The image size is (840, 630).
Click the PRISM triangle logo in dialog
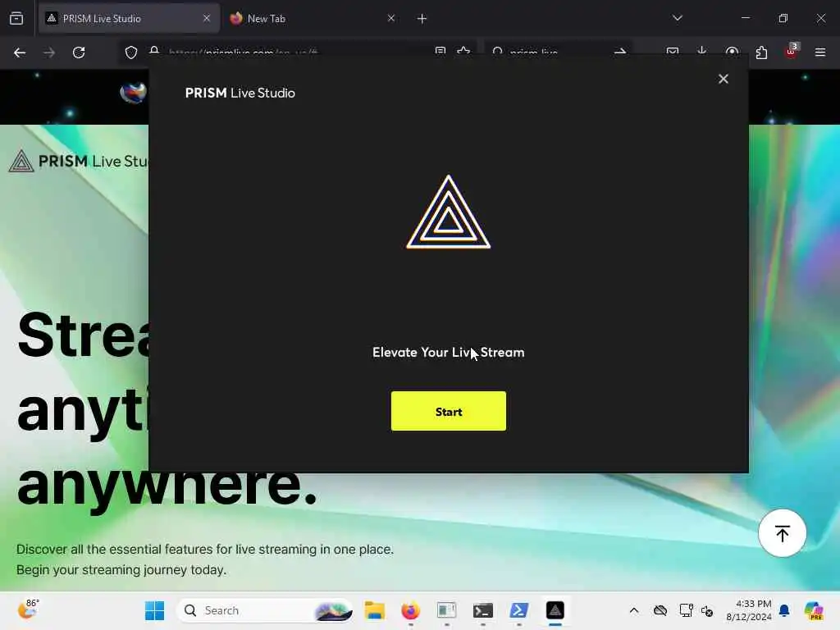click(x=449, y=212)
